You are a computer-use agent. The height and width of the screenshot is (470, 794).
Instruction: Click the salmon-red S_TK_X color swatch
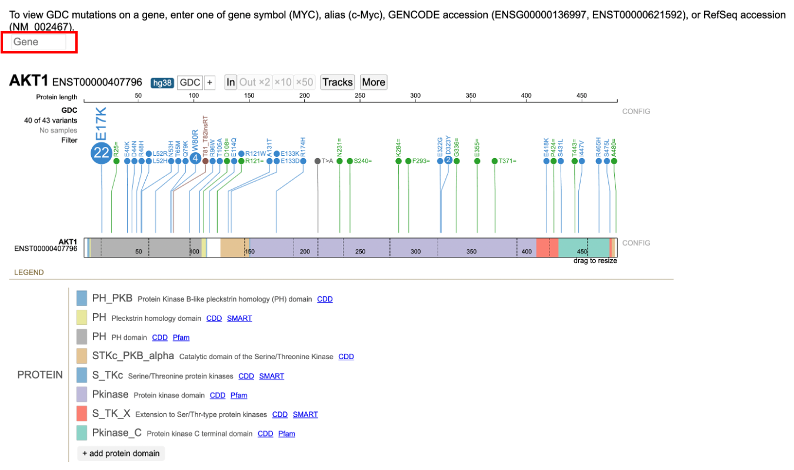tap(82, 413)
